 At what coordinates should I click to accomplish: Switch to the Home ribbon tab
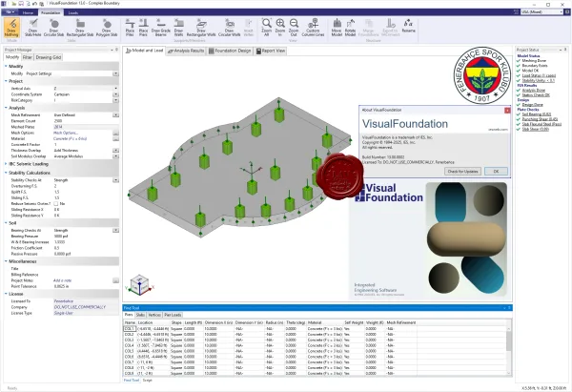[28, 12]
